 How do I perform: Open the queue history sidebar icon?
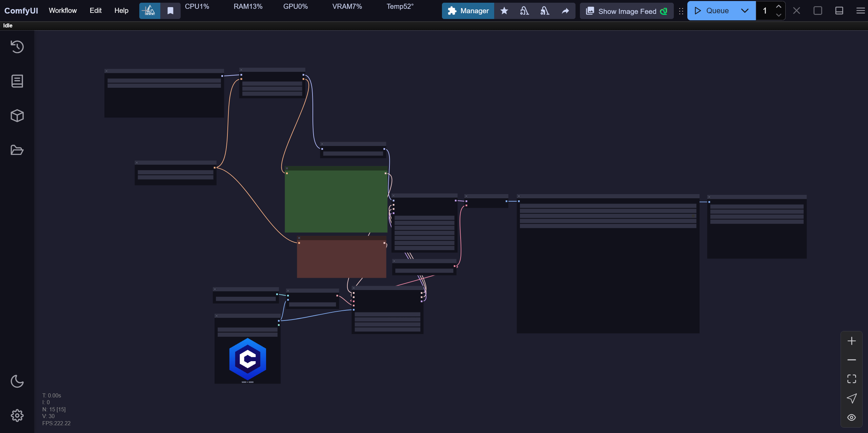pos(17,47)
